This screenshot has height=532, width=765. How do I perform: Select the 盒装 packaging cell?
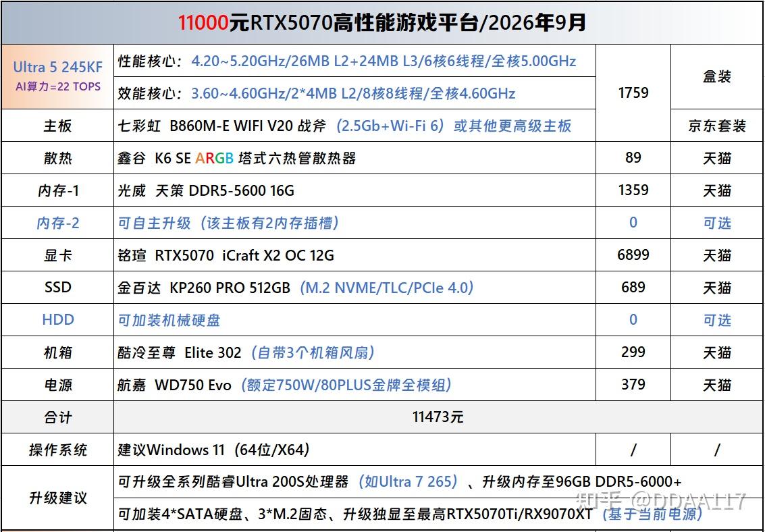tap(717, 77)
